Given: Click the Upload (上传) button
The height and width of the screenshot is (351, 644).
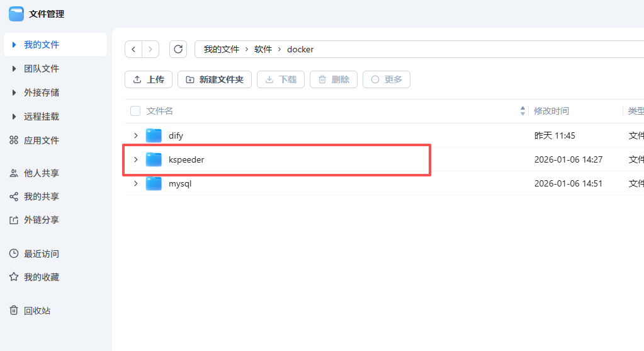Looking at the screenshot, I should tap(149, 79).
